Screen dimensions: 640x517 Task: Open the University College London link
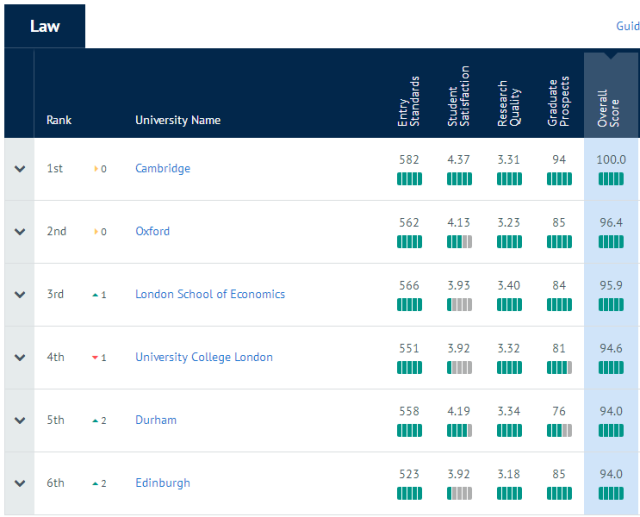click(x=204, y=357)
